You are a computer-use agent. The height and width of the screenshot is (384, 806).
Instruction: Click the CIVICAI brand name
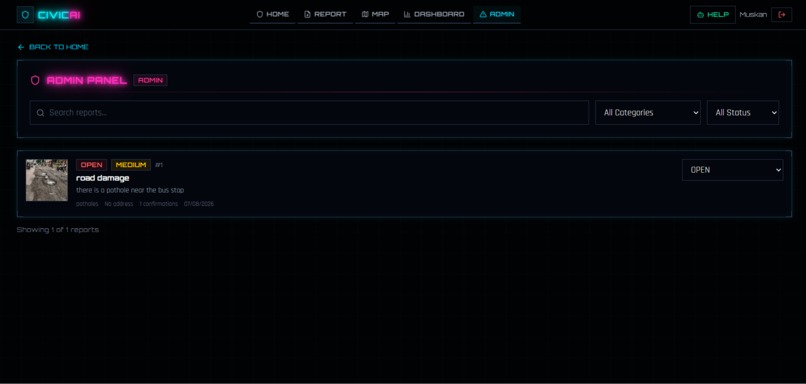click(x=59, y=15)
